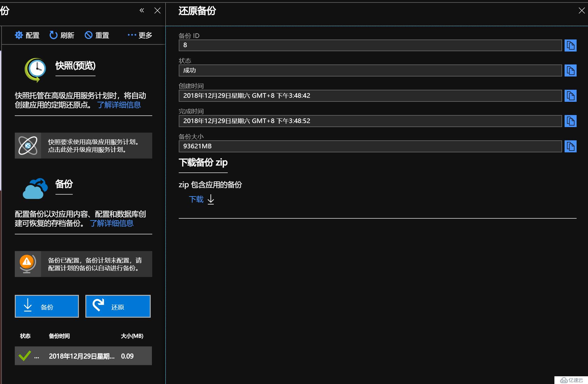Screen dimensions: 588x384
Task: Open 了解详细信息 link under 快照
Action: point(119,105)
